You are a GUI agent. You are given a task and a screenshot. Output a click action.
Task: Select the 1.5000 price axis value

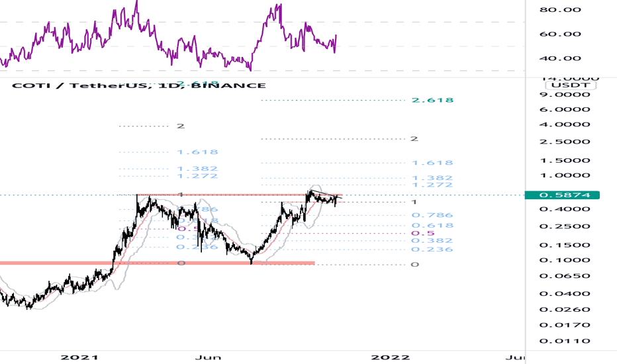(565, 160)
